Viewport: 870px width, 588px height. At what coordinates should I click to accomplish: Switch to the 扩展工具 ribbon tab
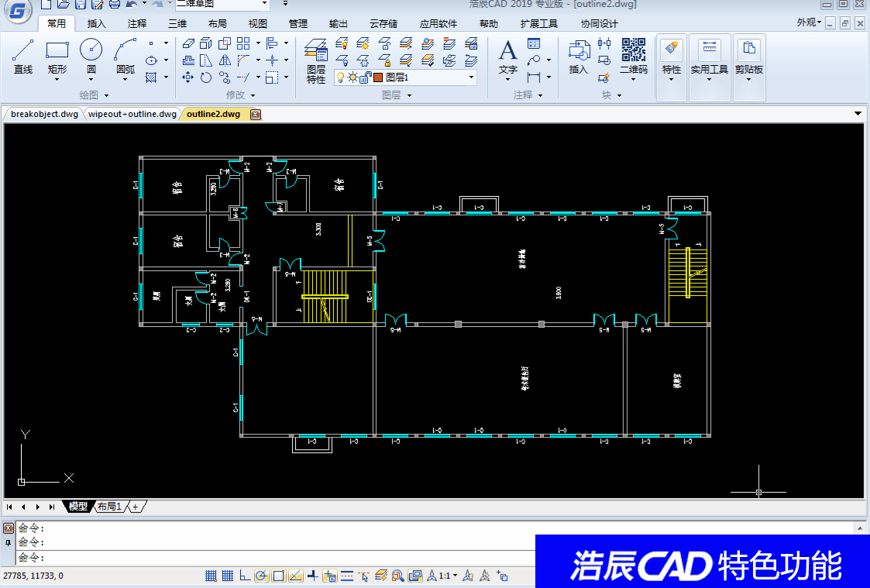click(538, 24)
